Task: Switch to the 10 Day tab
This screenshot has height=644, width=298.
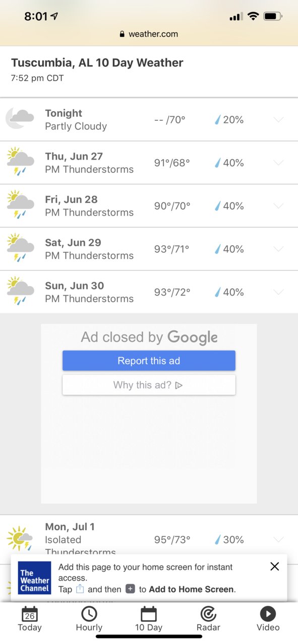Action: pos(149,619)
